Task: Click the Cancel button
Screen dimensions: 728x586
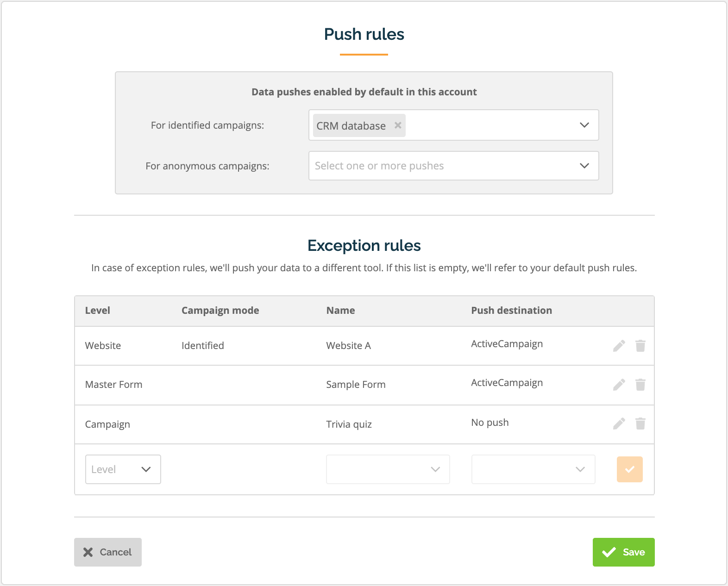Action: pos(108,552)
